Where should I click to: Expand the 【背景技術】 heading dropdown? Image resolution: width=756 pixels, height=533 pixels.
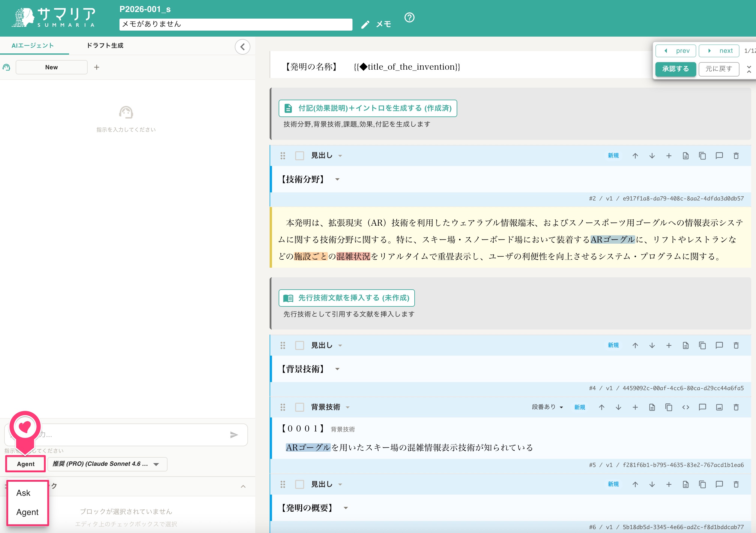click(337, 369)
